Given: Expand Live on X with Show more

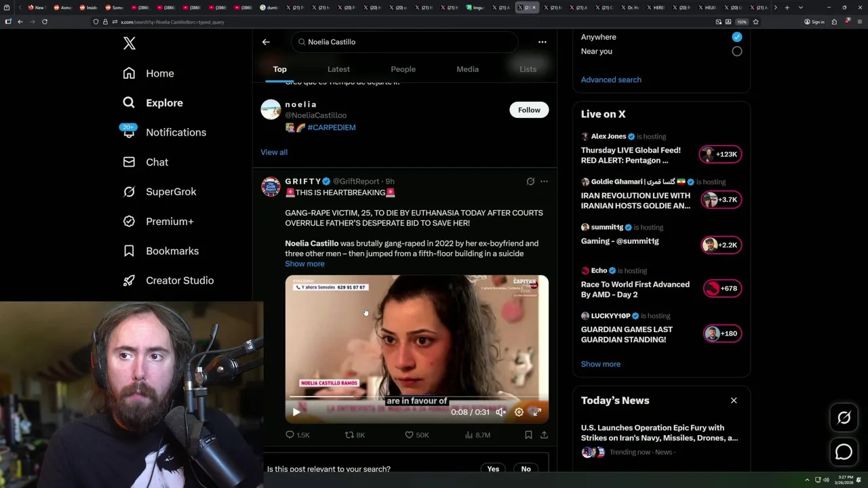Looking at the screenshot, I should coord(601,364).
